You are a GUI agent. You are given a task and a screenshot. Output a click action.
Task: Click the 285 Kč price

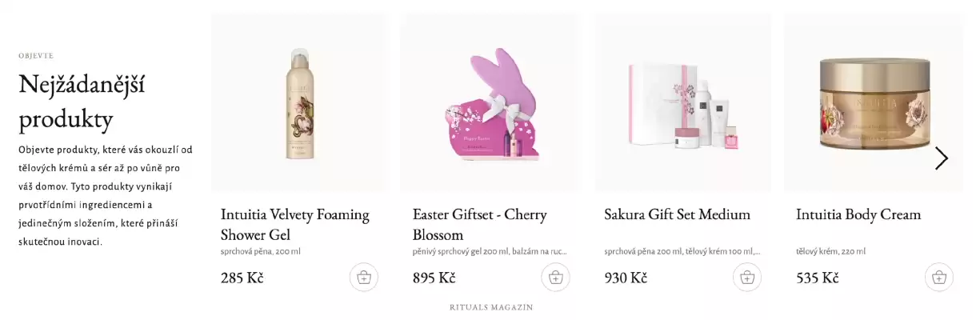(x=242, y=278)
